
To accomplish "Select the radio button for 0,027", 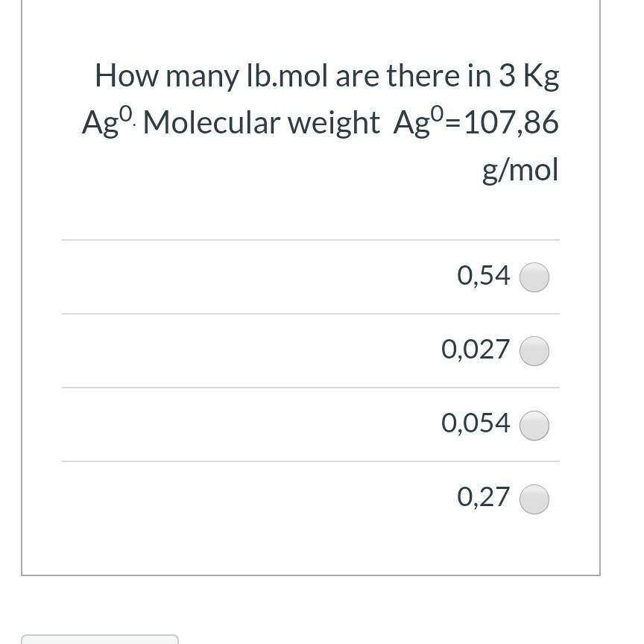I will [x=534, y=350].
